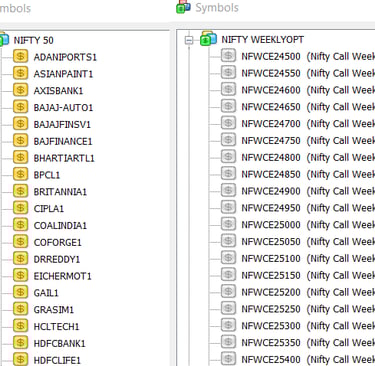Viewport: 375px width, 366px height.
Task: Click the gray NFWCE24600 symbol icon
Action: click(228, 89)
